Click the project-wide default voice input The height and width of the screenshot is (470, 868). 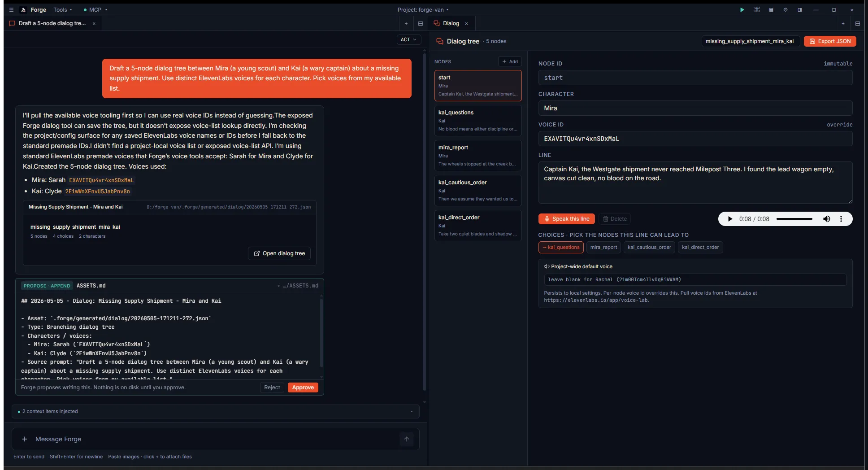[695, 279]
